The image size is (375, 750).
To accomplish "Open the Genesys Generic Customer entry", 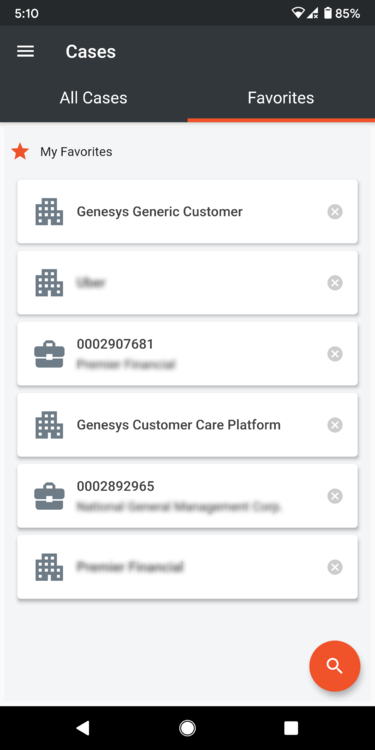I will tap(188, 211).
